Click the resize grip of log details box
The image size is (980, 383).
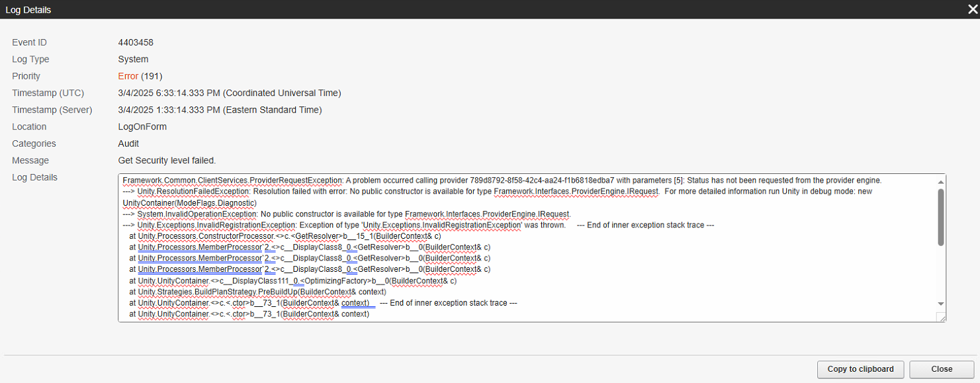[941, 318]
